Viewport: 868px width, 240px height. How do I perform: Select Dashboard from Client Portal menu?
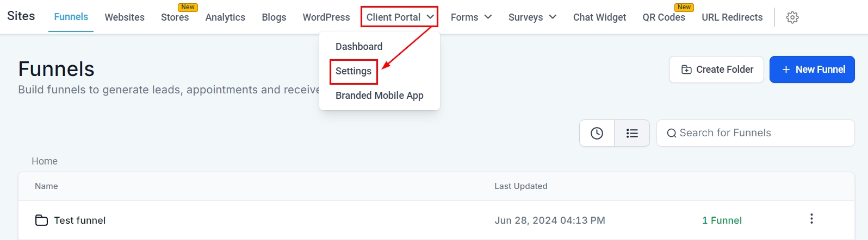point(359,47)
